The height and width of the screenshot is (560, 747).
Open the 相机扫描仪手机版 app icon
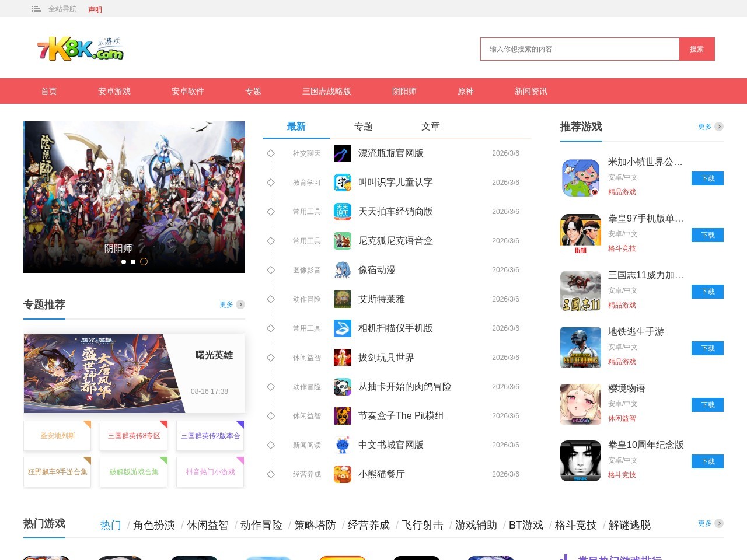pos(342,328)
